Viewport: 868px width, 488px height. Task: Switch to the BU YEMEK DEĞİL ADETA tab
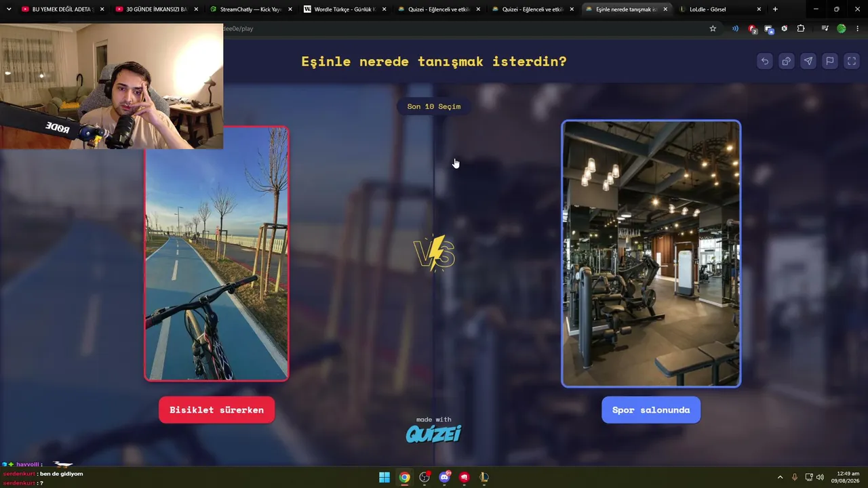point(62,9)
